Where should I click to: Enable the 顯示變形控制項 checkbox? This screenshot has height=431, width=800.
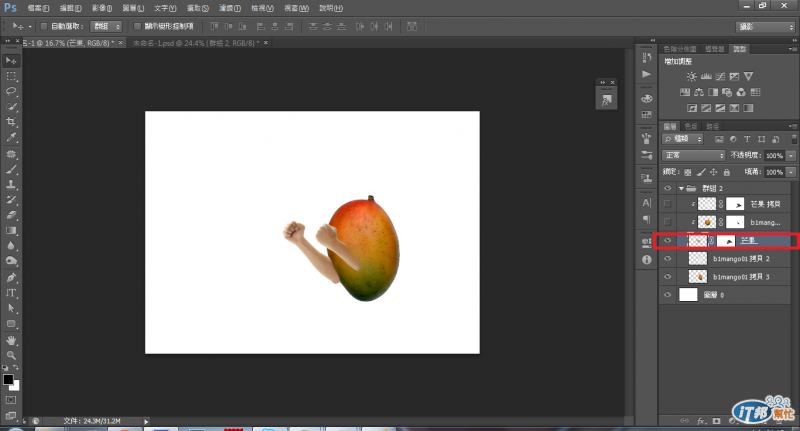pos(137,26)
